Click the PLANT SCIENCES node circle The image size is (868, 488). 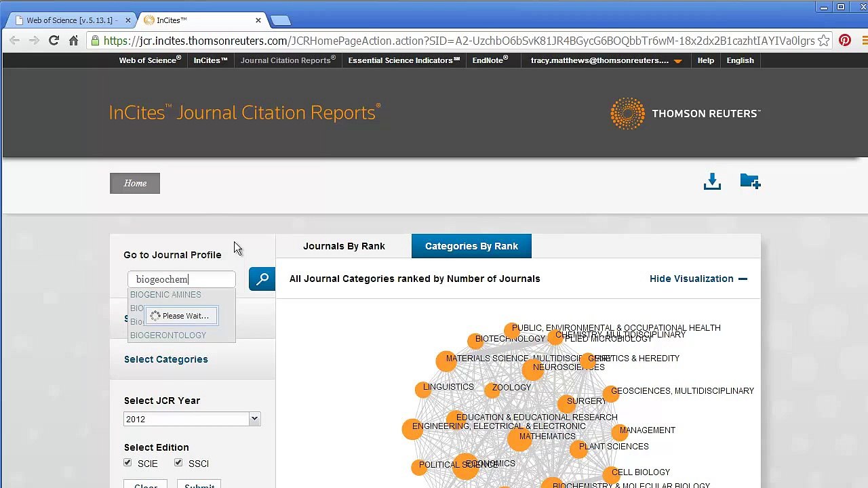point(578,448)
